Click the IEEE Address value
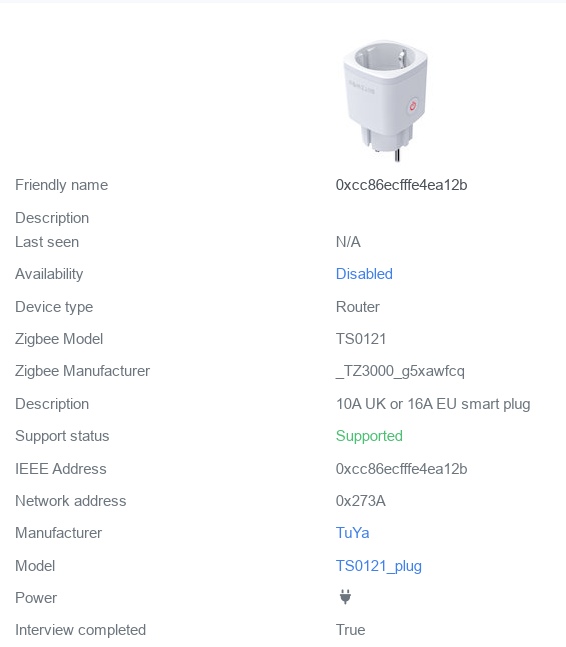Viewport: 566px width, 647px height. click(x=401, y=469)
